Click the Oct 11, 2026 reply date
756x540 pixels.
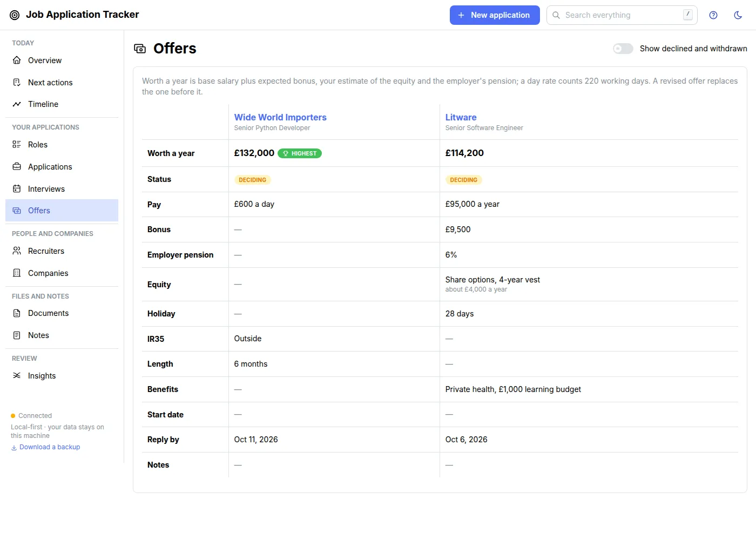coord(256,440)
